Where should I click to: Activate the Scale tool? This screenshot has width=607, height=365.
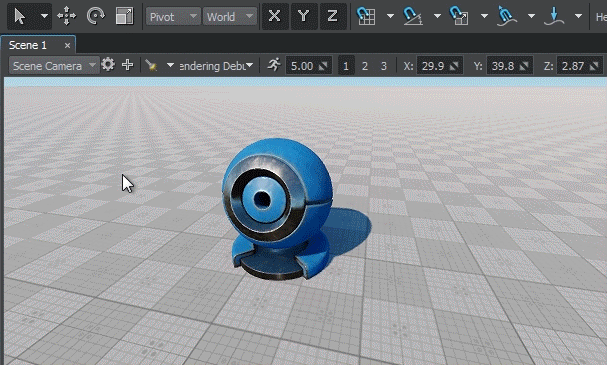(x=125, y=16)
